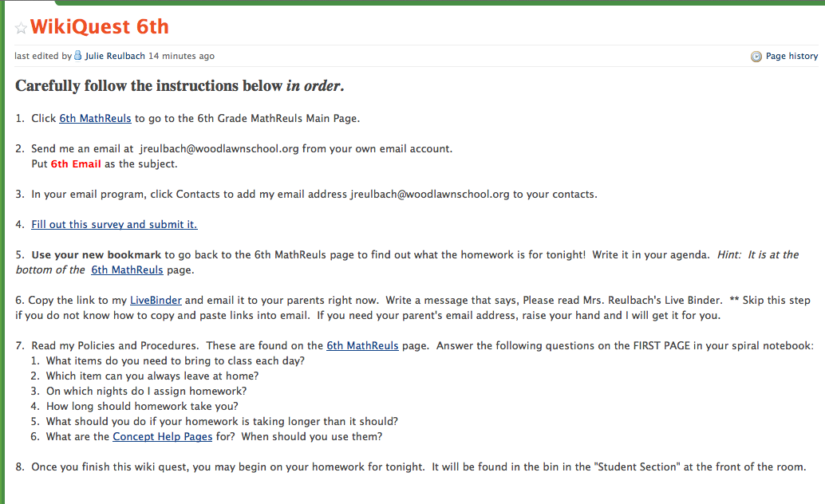Viewport: 825px width, 504px height.
Task: Open the Concept Help Pages link
Action: click(x=163, y=437)
